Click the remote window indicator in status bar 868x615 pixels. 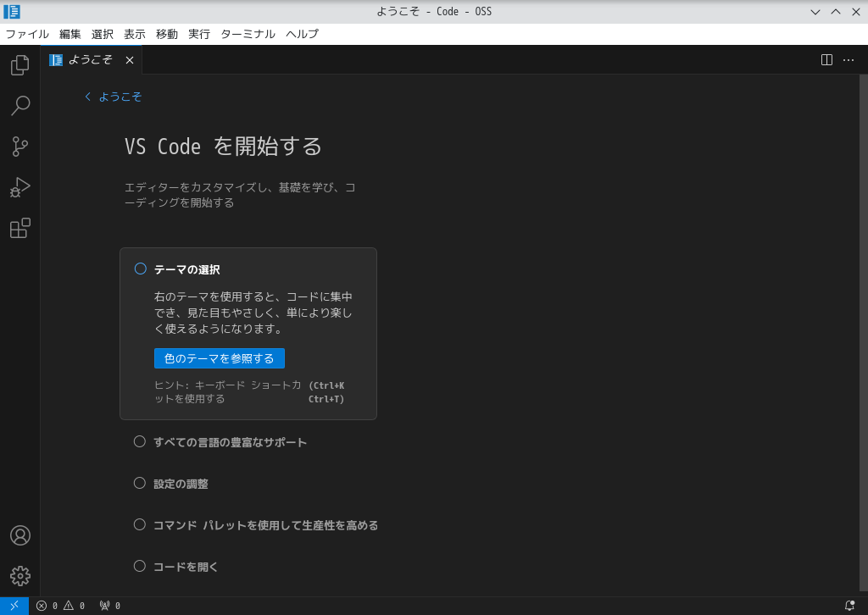14,606
